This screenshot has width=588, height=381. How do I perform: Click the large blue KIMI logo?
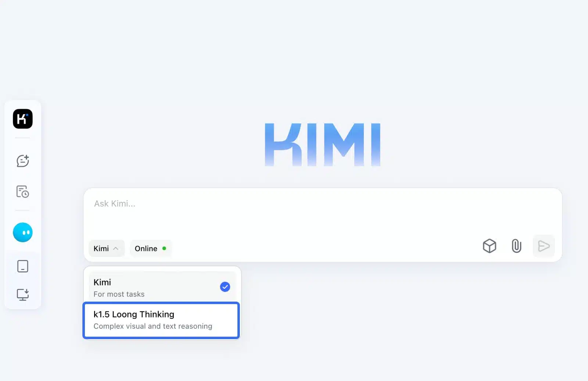[x=323, y=145]
